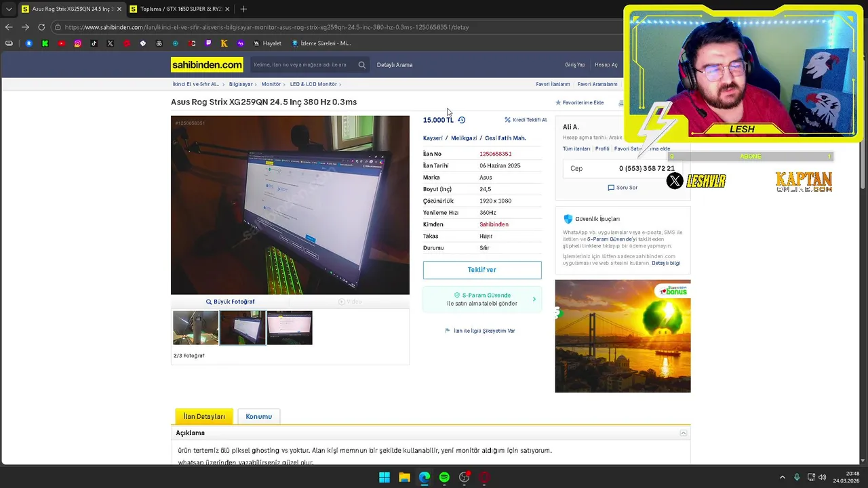Viewport: 868px width, 488px height.
Task: Open the Windows Start menu
Action: pyautogui.click(x=384, y=477)
